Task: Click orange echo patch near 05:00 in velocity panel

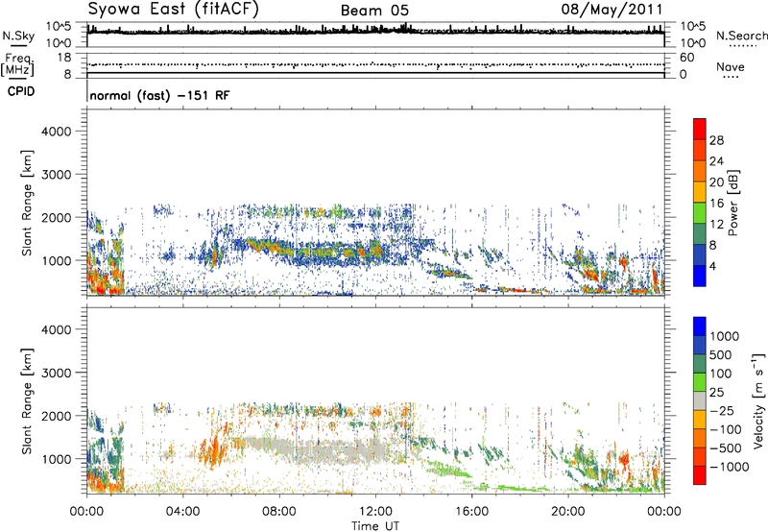Action: [213, 450]
